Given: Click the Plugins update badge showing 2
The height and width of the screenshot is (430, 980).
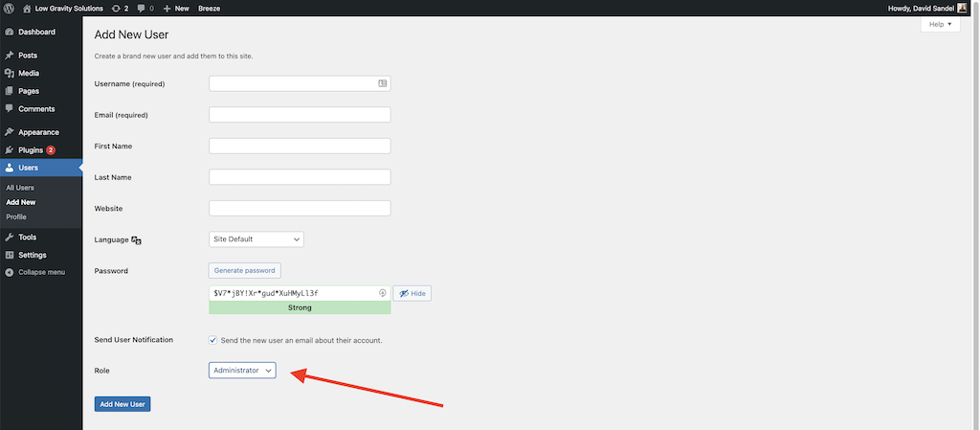Looking at the screenshot, I should (51, 150).
